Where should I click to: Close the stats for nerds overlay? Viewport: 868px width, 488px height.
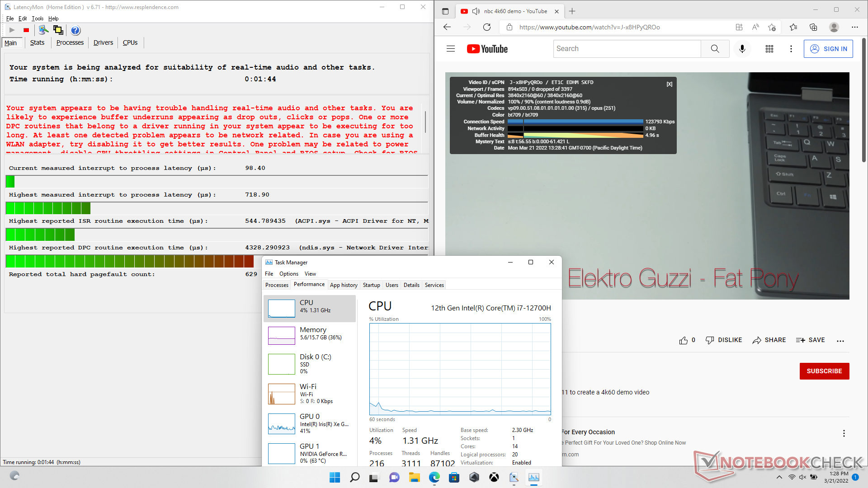[x=669, y=84]
